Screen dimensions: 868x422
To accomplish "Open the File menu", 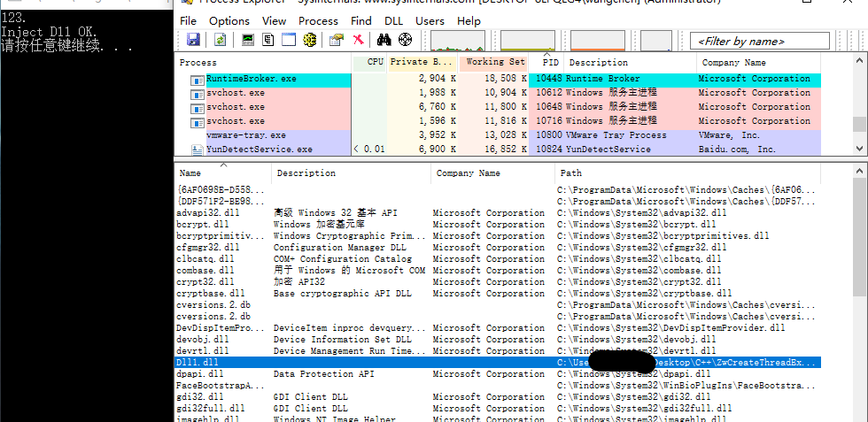I will 189,20.
